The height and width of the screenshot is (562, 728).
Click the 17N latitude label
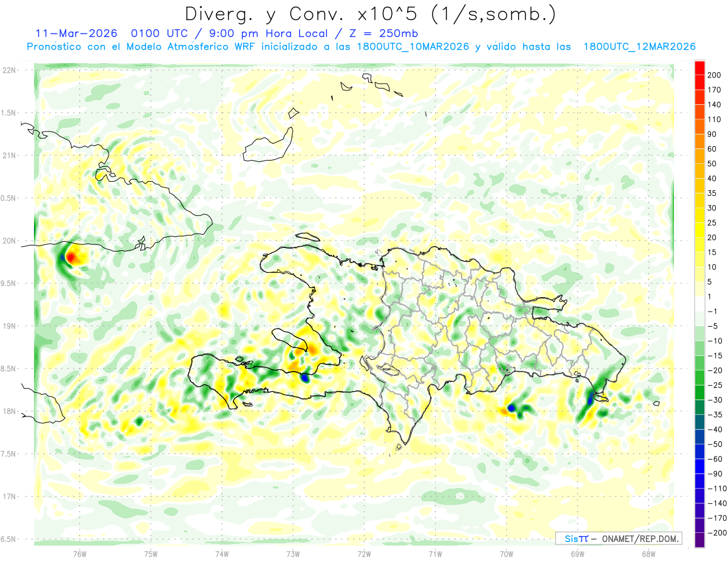[x=9, y=497]
